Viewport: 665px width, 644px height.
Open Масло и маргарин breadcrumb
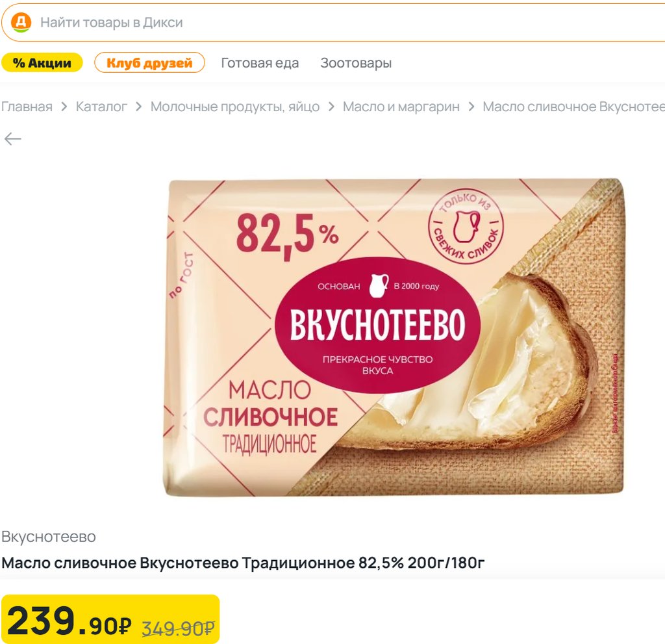(401, 107)
